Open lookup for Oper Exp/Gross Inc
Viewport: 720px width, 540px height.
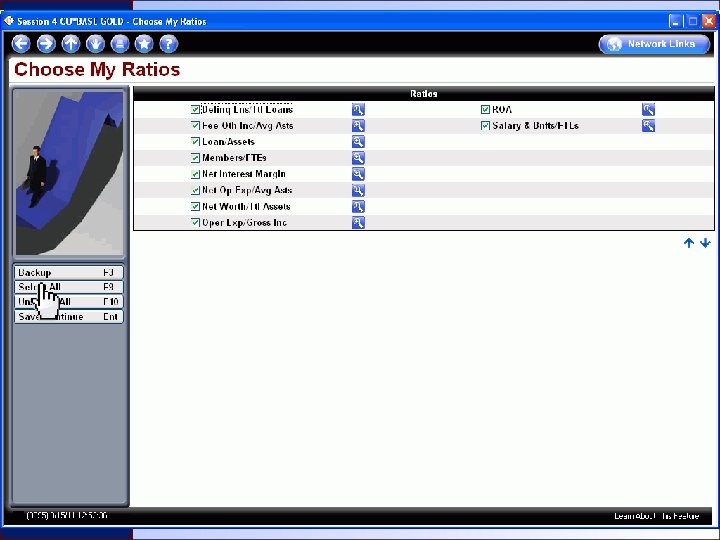click(358, 223)
